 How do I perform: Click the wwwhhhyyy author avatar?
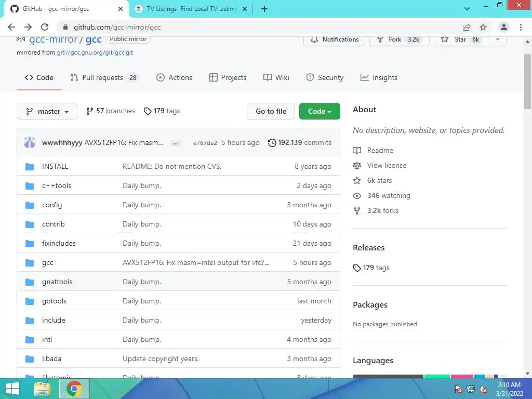pos(30,142)
